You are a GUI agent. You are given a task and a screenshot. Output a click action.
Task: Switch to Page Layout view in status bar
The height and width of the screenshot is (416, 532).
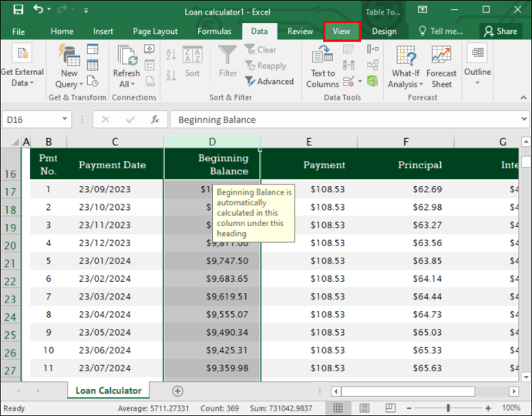365,408
